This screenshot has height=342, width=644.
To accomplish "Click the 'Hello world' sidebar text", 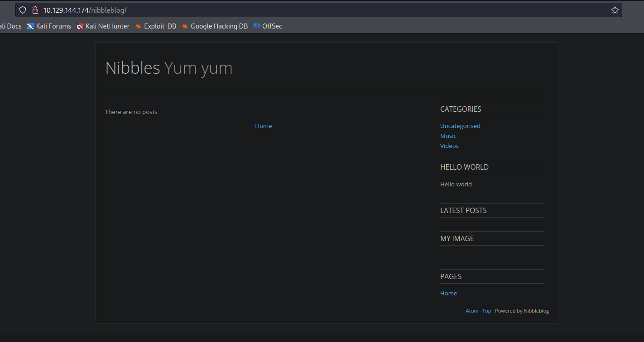I will 456,184.
